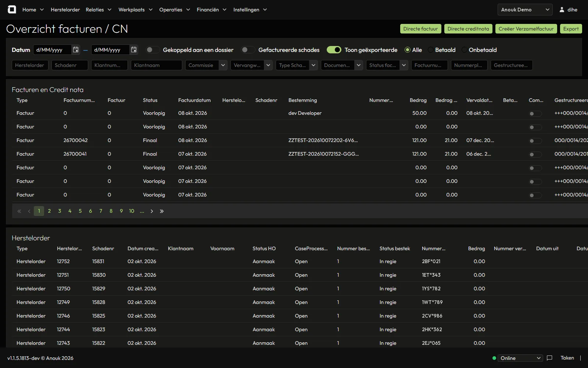
Task: Click license plate 2HK*362
Action: (x=432, y=329)
